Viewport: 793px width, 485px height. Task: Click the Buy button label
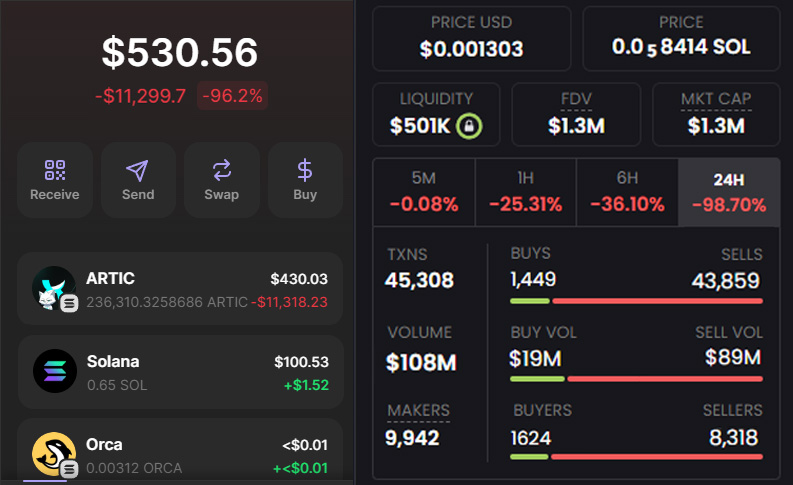pos(305,195)
